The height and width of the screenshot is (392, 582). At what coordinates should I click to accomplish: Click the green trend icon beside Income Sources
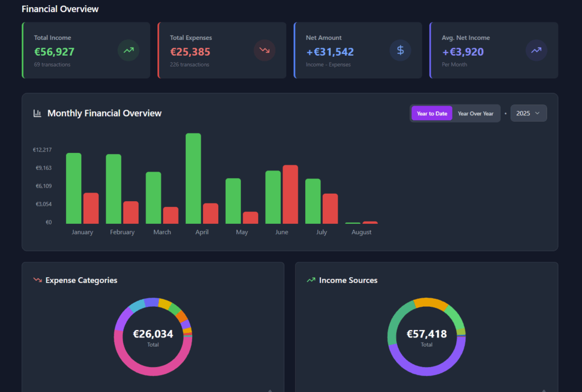coord(311,280)
